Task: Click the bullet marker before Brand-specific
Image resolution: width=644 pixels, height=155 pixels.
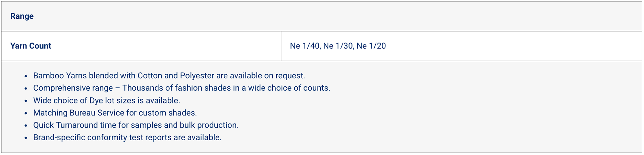Action: (x=26, y=138)
